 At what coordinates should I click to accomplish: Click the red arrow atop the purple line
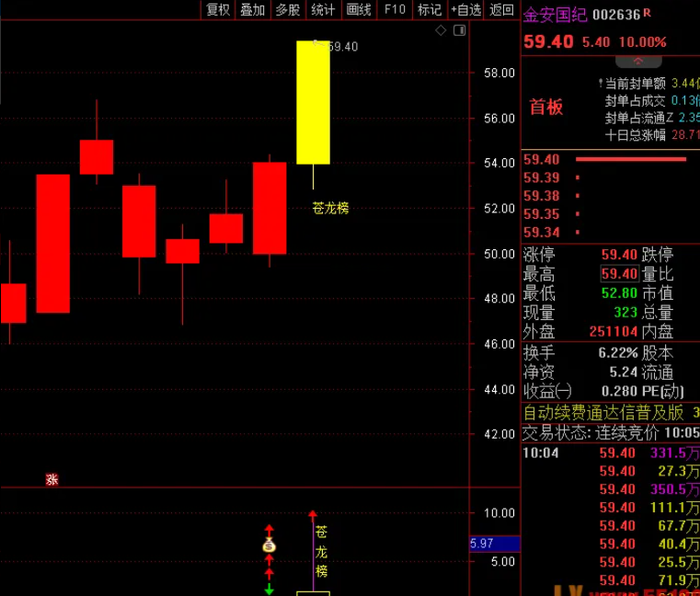(313, 515)
